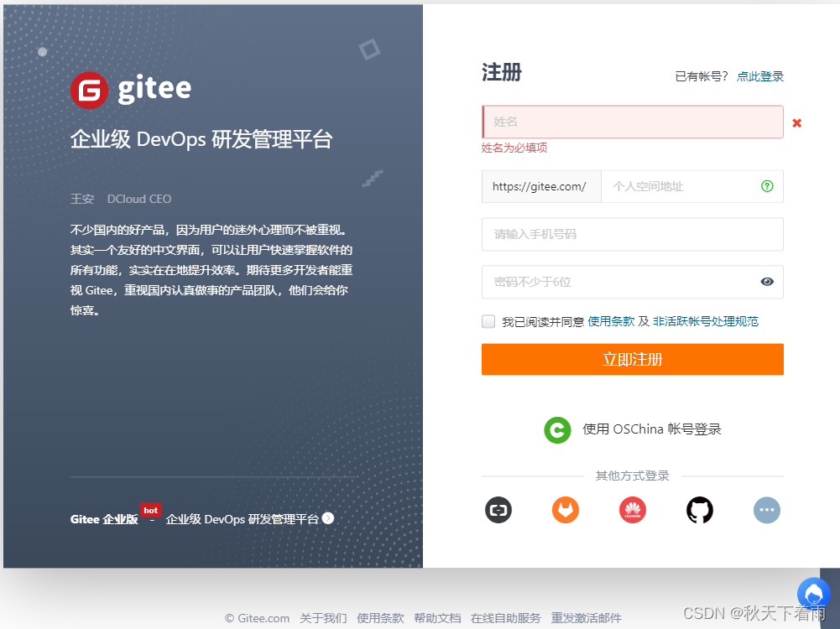Screen dimensions: 840x629
Task: Click arrow icon next to 企业级 DevOps 研发管理平台
Action: [x=328, y=518]
